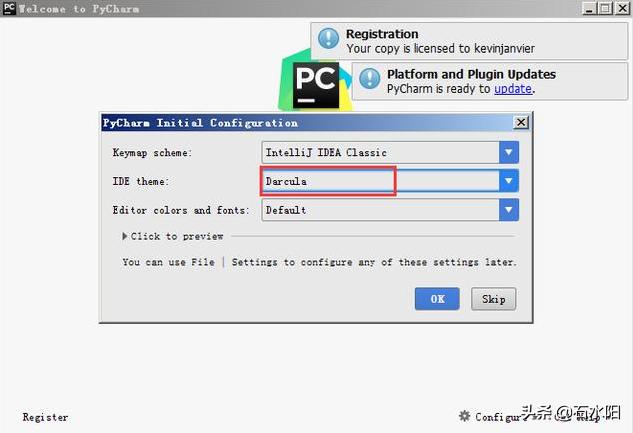Viewport: 633px width, 433px height.
Task: Click the Registration notification title
Action: (382, 34)
